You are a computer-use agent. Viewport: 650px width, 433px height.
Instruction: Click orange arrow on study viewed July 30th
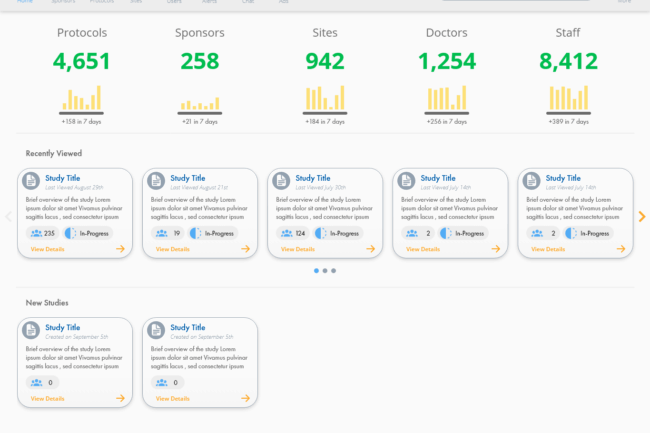coord(369,249)
